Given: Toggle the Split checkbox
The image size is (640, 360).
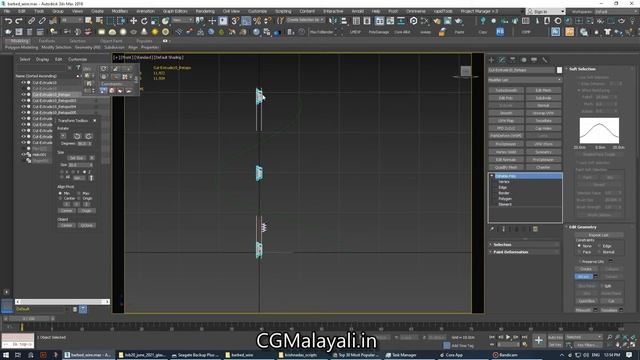Looking at the screenshot, I should click(x=602, y=286).
